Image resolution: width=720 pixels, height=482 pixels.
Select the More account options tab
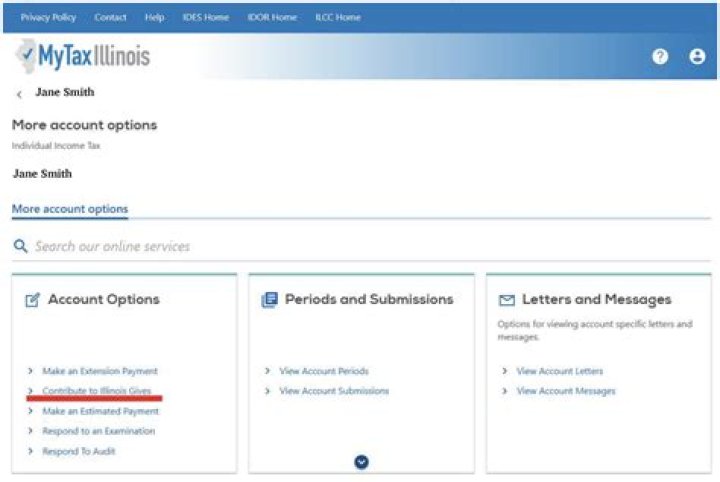pos(70,209)
